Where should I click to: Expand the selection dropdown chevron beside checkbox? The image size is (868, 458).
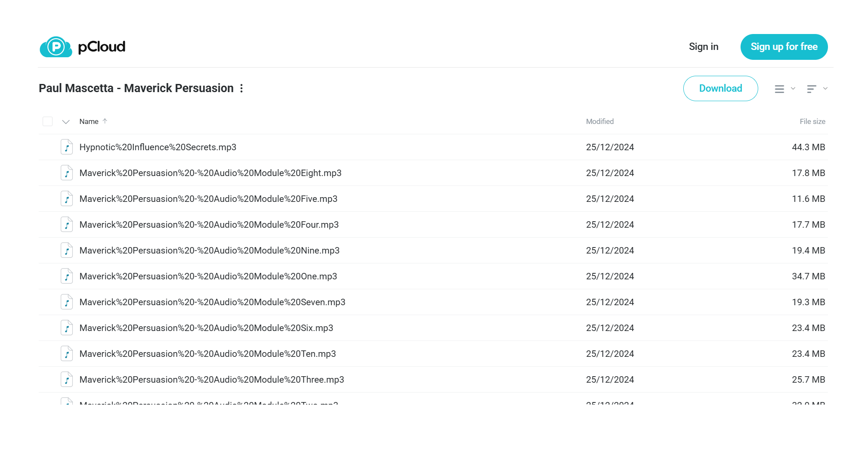point(66,122)
